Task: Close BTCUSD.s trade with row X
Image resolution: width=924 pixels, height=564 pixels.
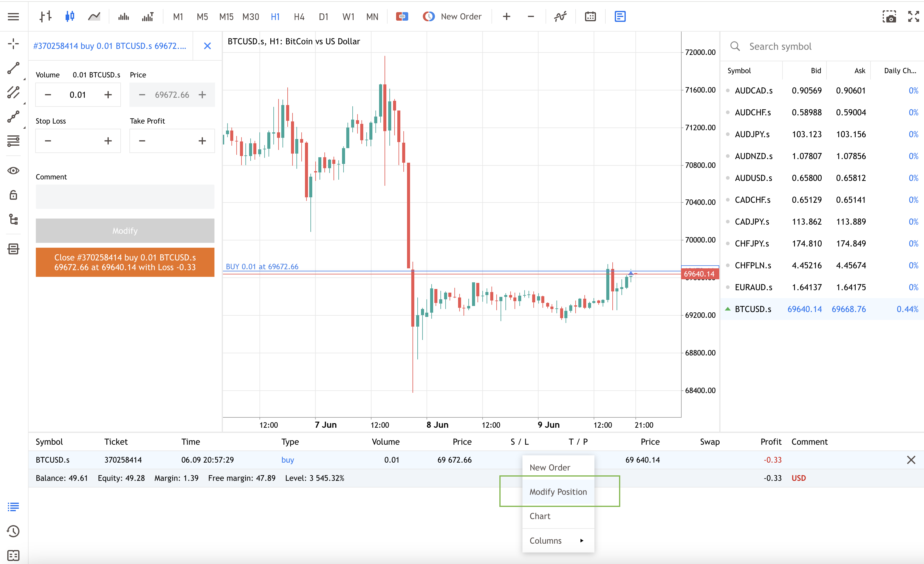Action: (x=911, y=460)
